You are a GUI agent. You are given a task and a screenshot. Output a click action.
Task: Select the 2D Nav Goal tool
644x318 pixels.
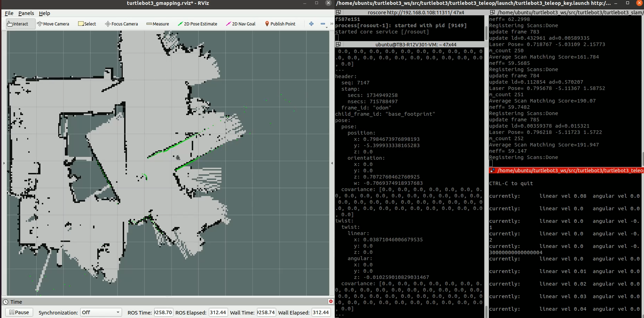coord(241,24)
